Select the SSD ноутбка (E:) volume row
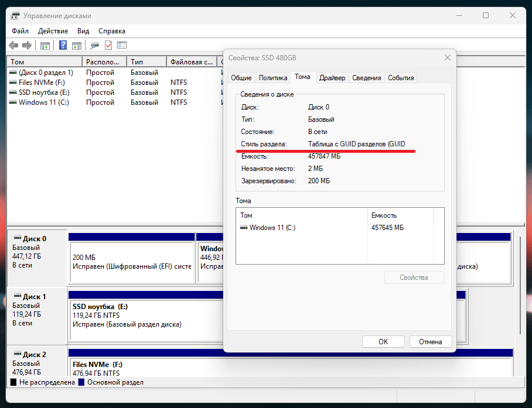The image size is (532, 408). tap(115, 92)
